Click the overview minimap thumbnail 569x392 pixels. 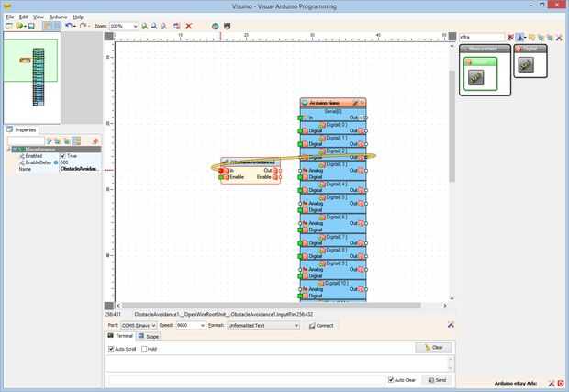32,77
